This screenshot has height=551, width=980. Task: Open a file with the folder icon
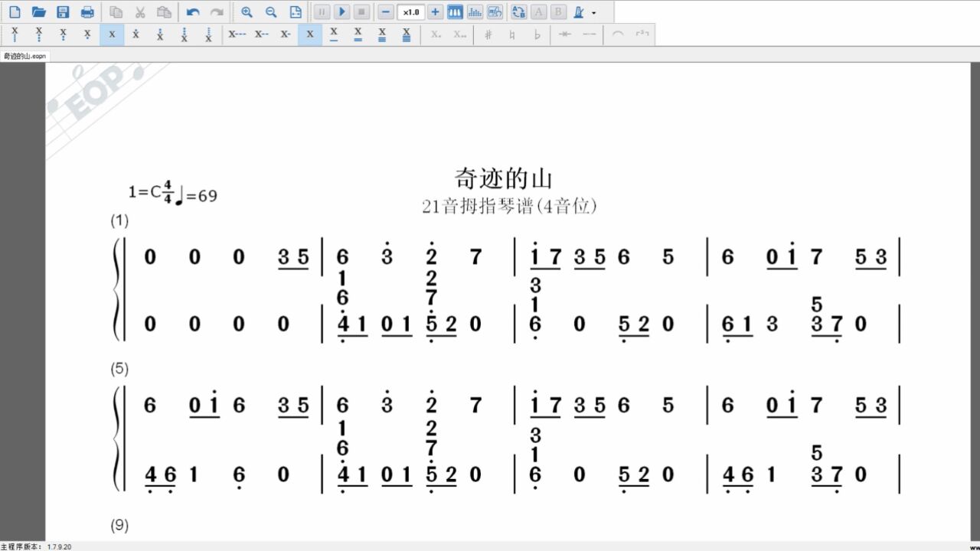tap(39, 12)
